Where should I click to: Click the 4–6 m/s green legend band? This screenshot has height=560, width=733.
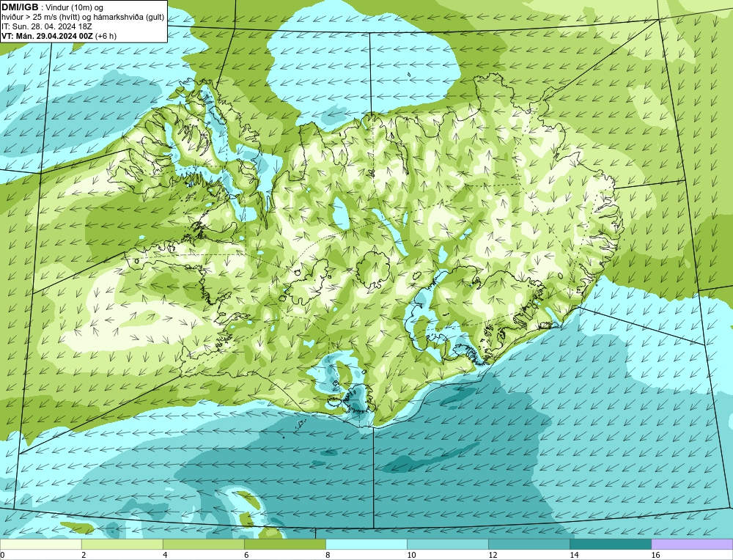pyautogui.click(x=203, y=544)
